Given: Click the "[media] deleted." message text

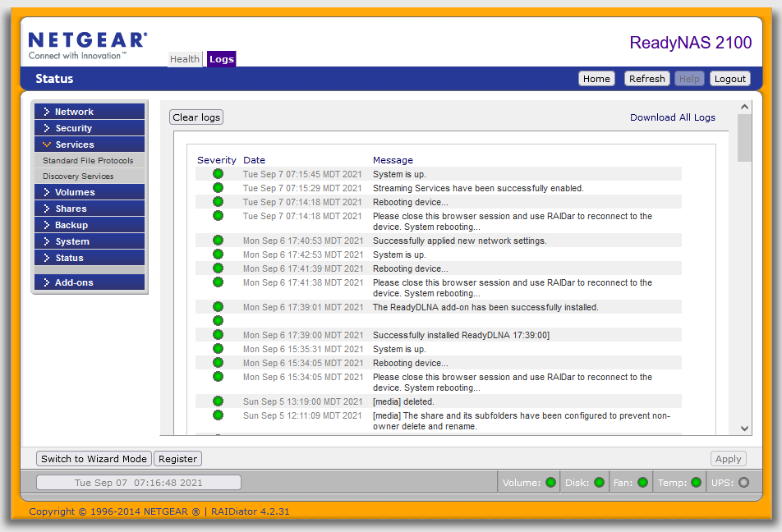Looking at the screenshot, I should tap(403, 401).
